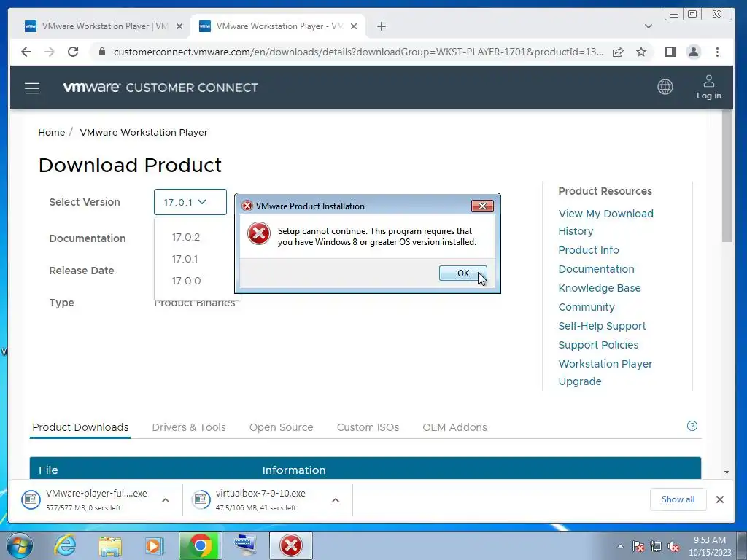Open the Support Policies link

pyautogui.click(x=598, y=345)
